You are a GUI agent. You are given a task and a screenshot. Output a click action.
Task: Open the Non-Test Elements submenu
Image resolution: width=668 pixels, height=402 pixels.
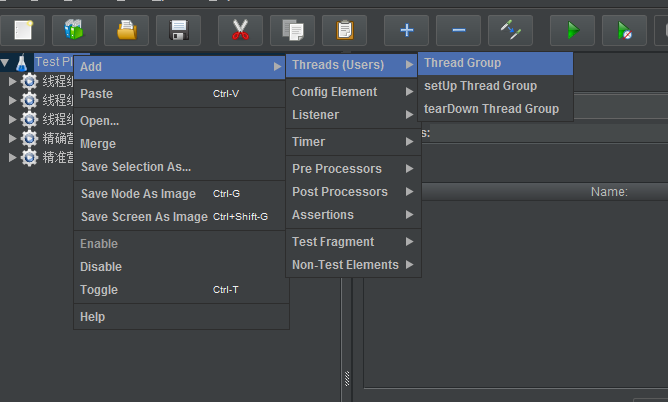(x=353, y=265)
